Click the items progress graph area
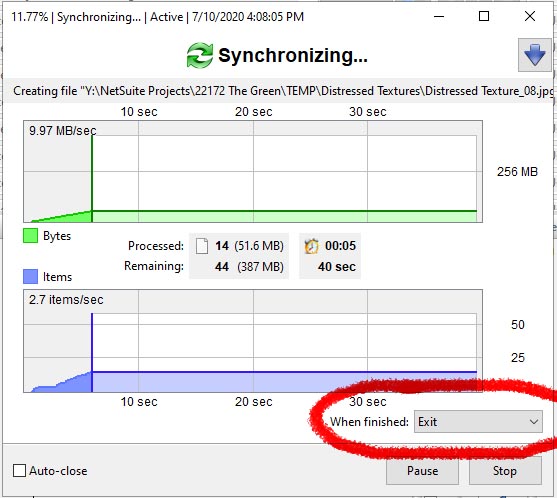The image size is (557, 498). click(x=253, y=341)
